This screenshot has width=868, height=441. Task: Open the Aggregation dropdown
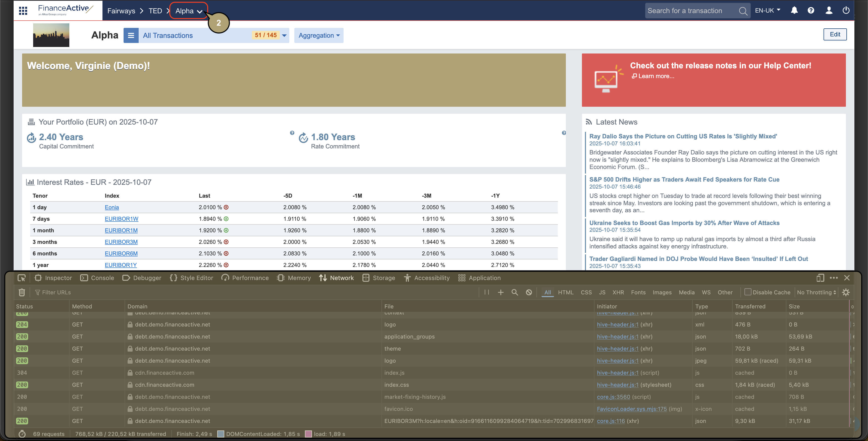pyautogui.click(x=318, y=35)
